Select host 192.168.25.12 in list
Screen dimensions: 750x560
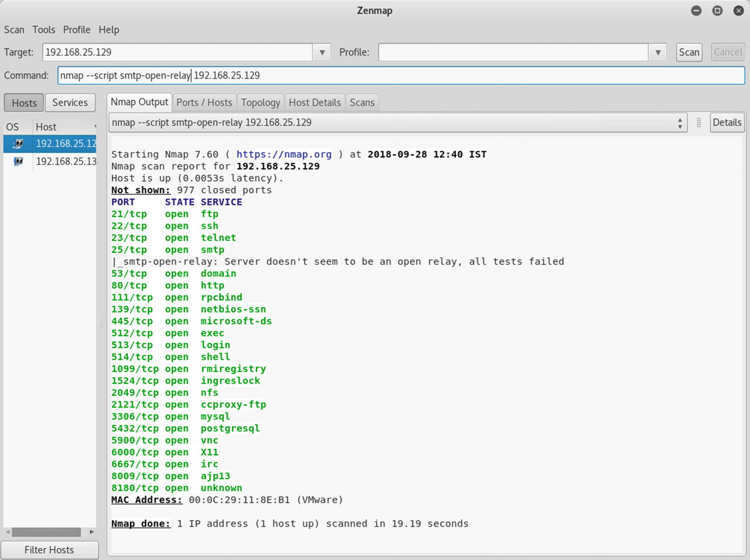pos(50,143)
